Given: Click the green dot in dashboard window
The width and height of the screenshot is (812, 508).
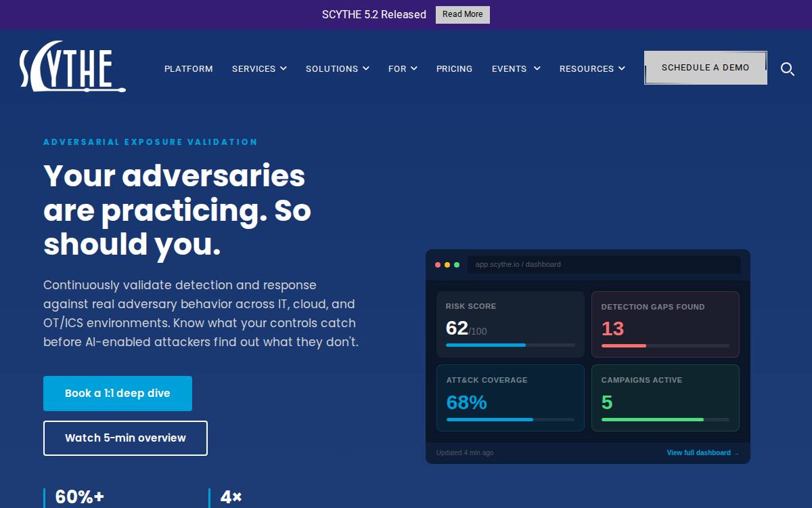Looking at the screenshot, I should click(457, 265).
